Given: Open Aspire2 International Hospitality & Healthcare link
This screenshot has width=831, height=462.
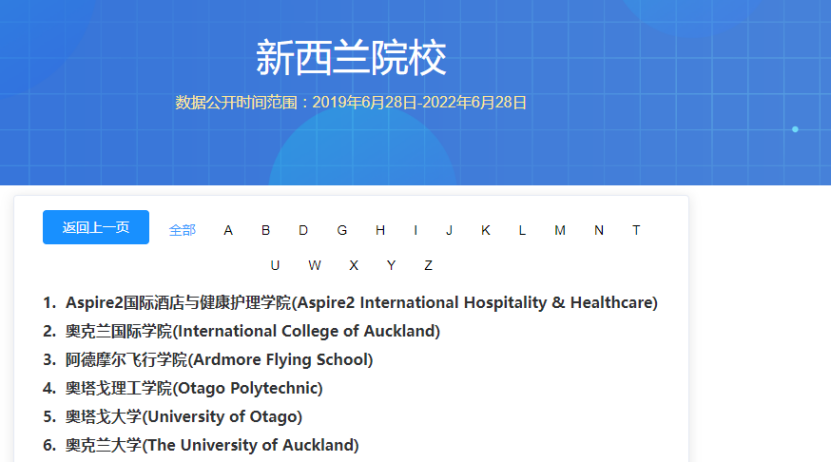Looking at the screenshot, I should tap(361, 302).
